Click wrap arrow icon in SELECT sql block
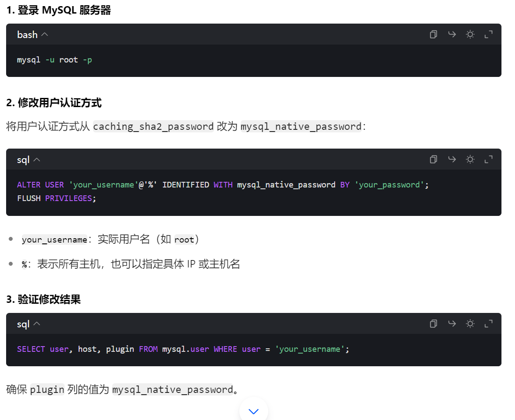Viewport: 515px width, 420px height. tap(452, 324)
